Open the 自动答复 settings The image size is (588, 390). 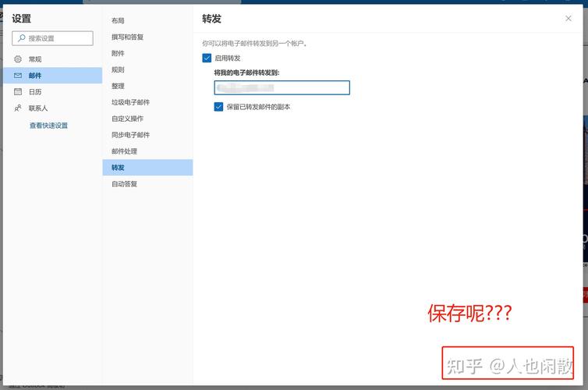pos(147,184)
